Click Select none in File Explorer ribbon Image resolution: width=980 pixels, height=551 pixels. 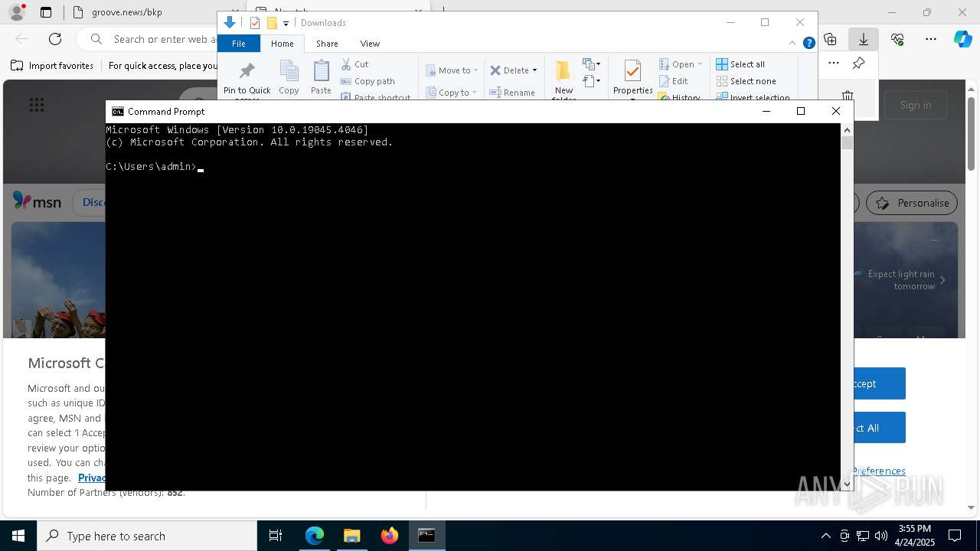tap(746, 81)
